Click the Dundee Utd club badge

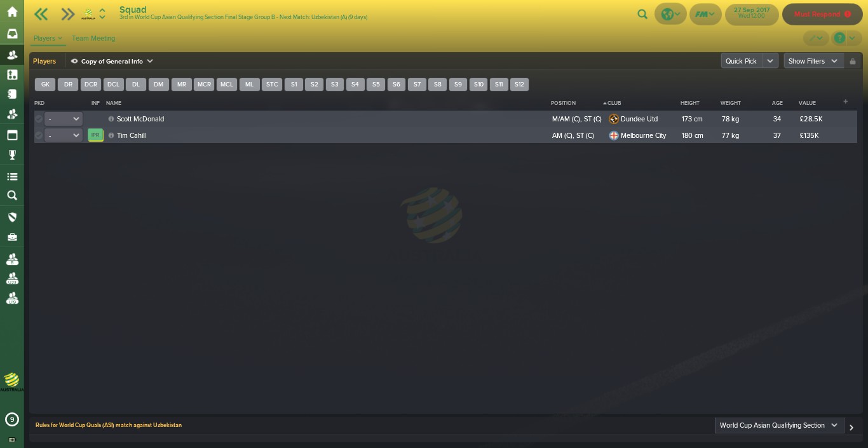[x=614, y=119]
